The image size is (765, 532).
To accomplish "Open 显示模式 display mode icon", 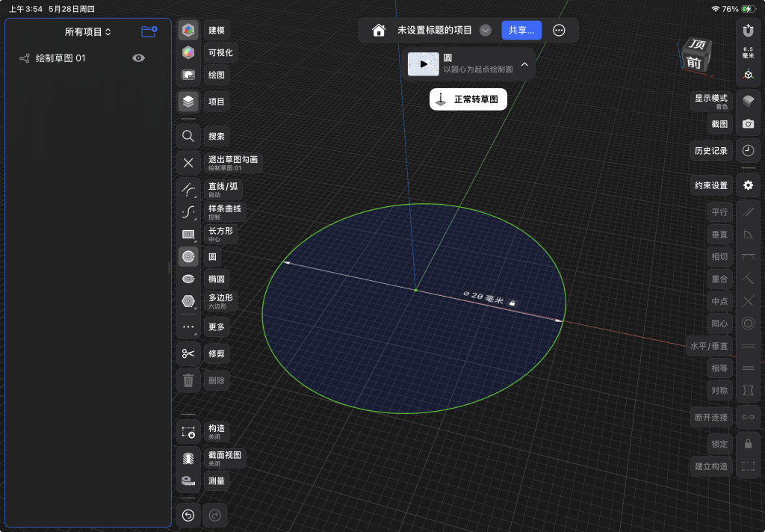I will coord(748,102).
